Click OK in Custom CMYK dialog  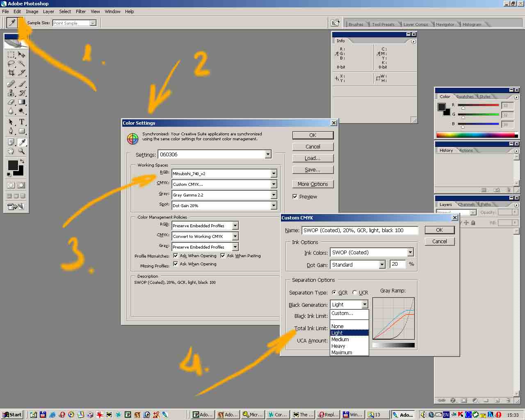(x=439, y=230)
